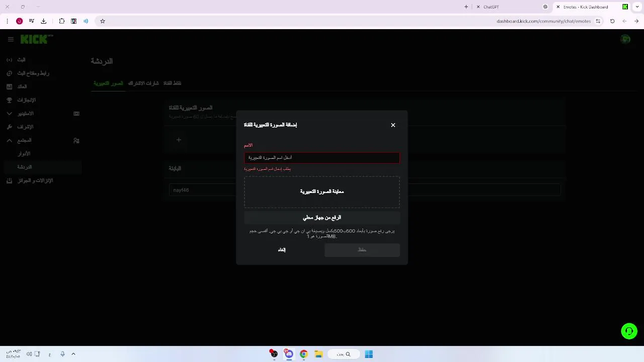Toggle the hamburger sidebar menu
The height and width of the screenshot is (362, 644).
pos(11,39)
